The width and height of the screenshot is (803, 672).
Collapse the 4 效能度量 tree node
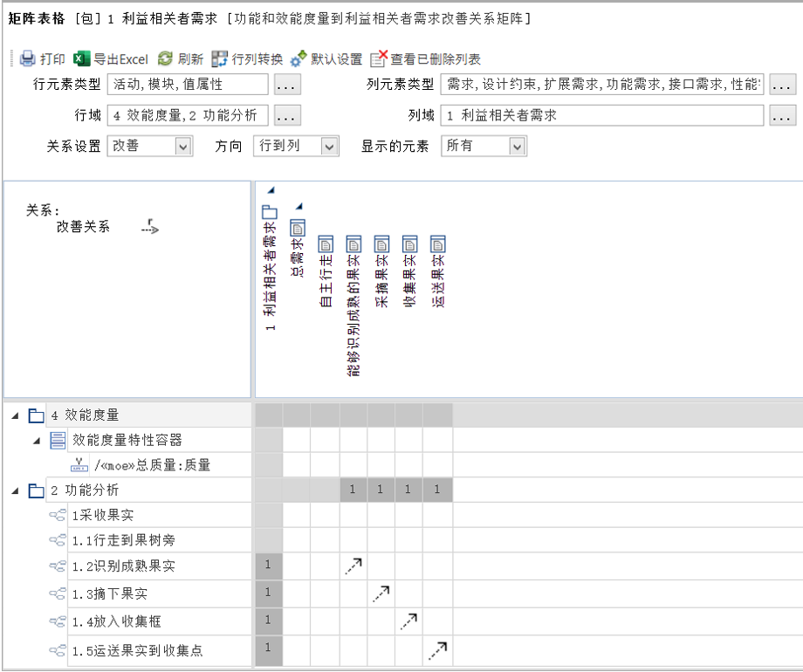pos(16,415)
